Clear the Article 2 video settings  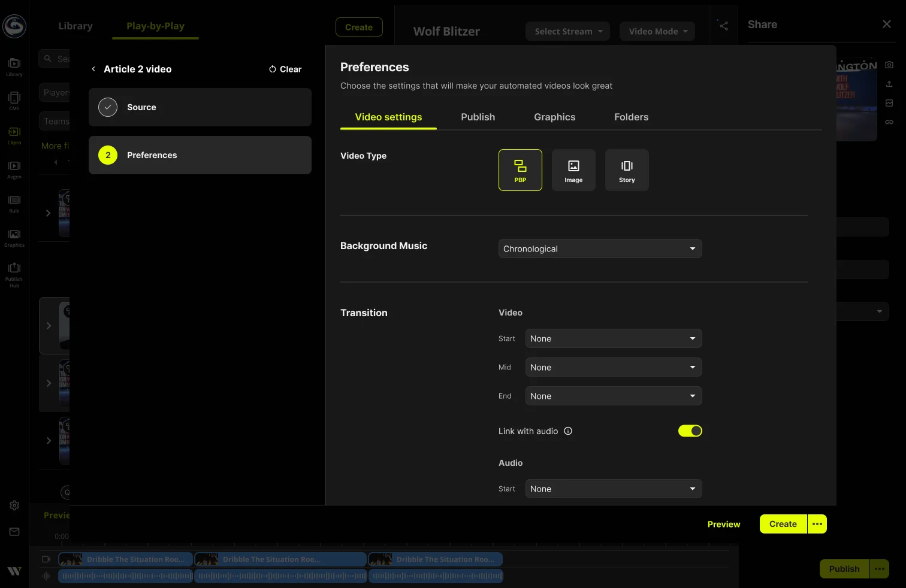[285, 69]
